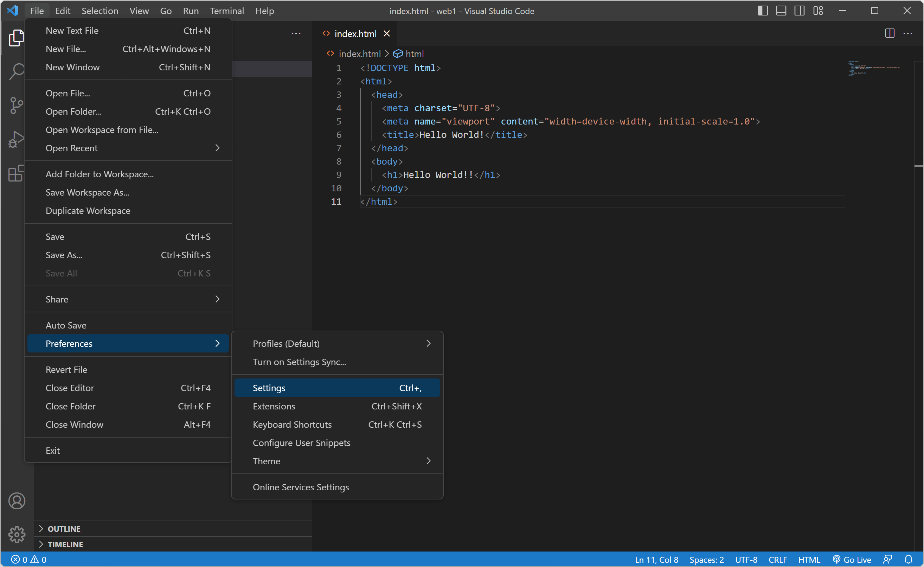924x567 pixels.
Task: Toggle the bottom panel layout button
Action: coord(781,11)
